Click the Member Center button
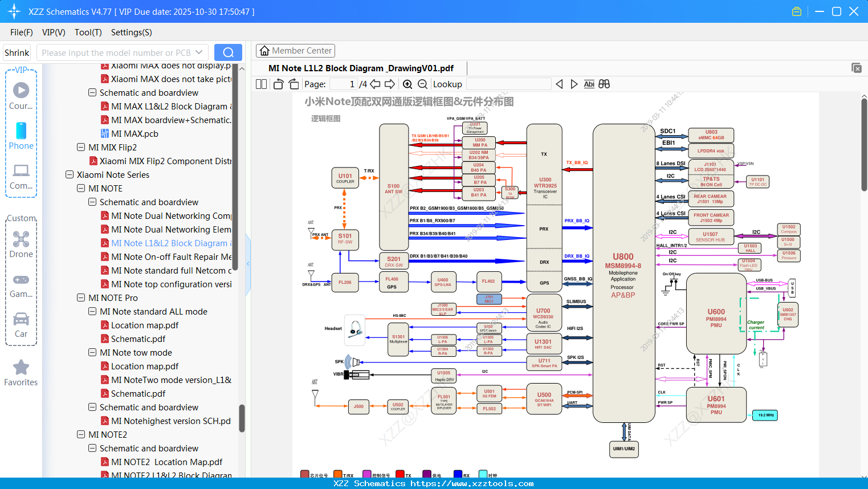The image size is (868, 489). pos(295,50)
